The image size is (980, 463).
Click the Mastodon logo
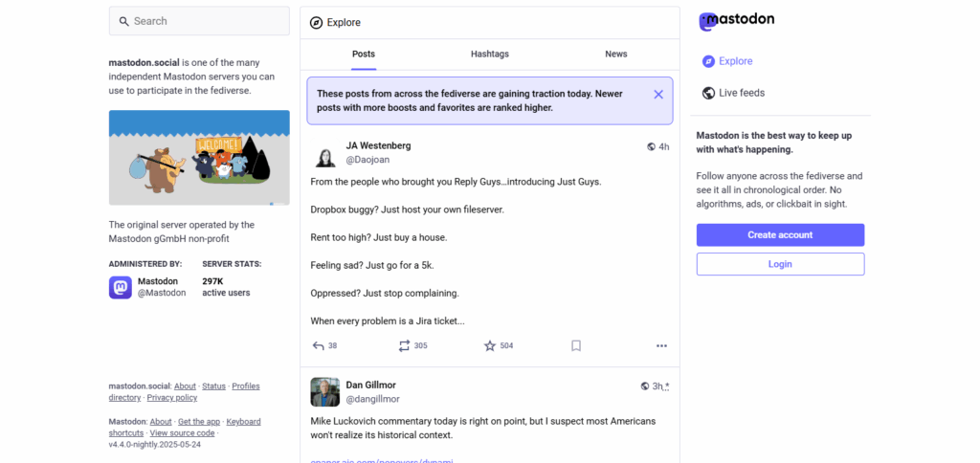click(x=736, y=20)
